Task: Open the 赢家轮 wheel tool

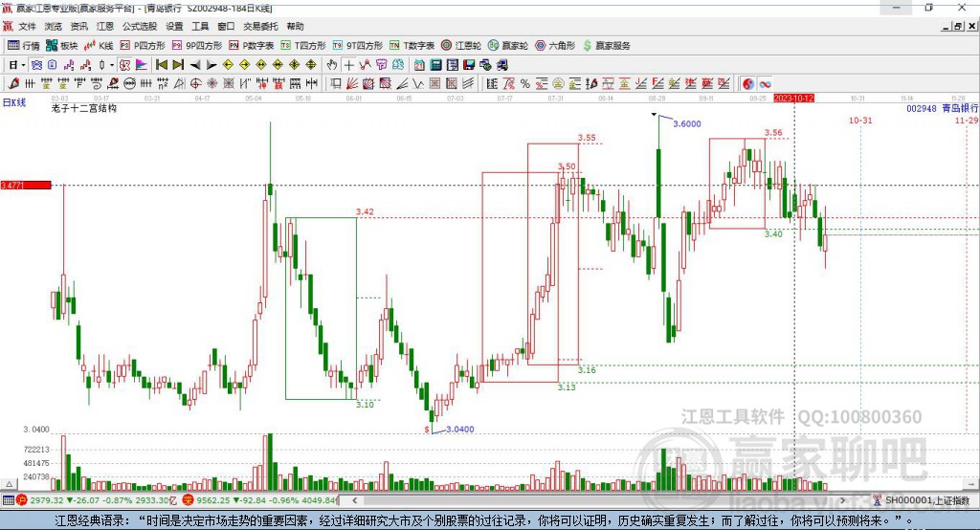Action: [x=508, y=46]
